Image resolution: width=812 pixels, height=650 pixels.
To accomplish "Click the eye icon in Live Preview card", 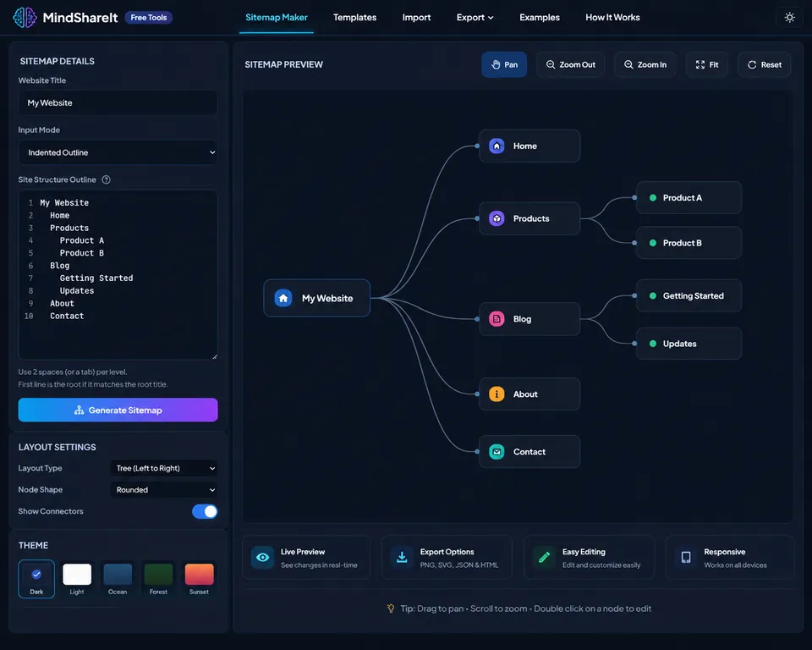I will click(262, 558).
